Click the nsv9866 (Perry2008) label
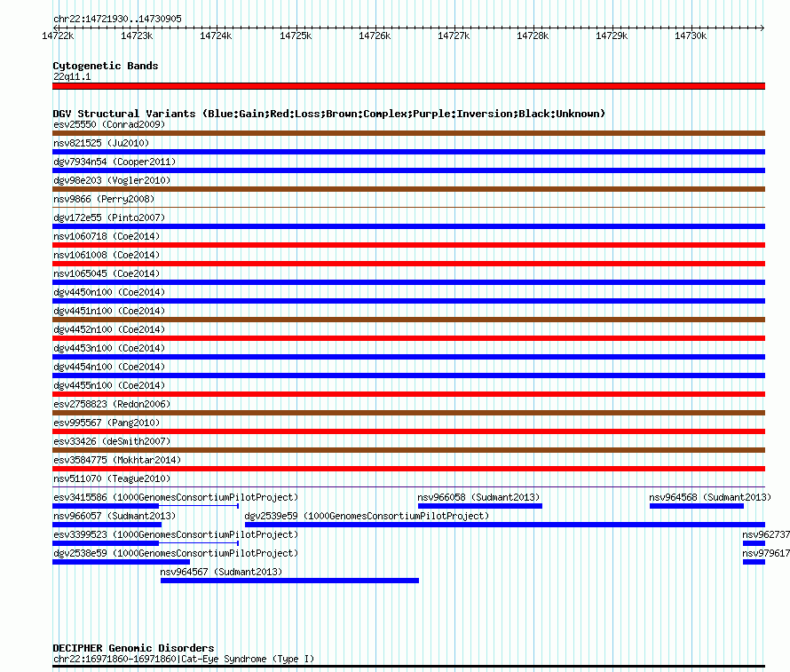 pos(104,199)
